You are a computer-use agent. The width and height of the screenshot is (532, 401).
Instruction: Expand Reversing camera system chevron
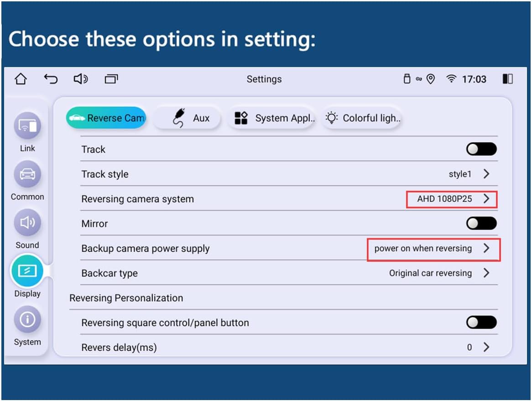click(486, 198)
